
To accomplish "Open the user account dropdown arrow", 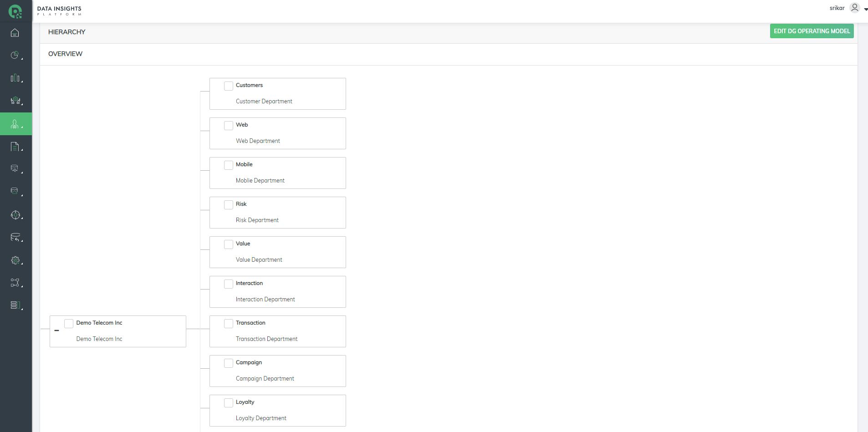I will [x=866, y=9].
